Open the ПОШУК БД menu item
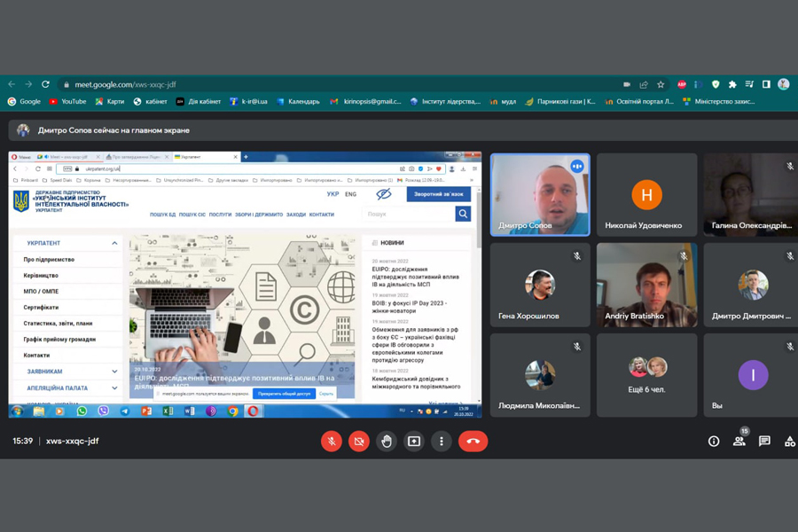The width and height of the screenshot is (798, 532). (162, 215)
